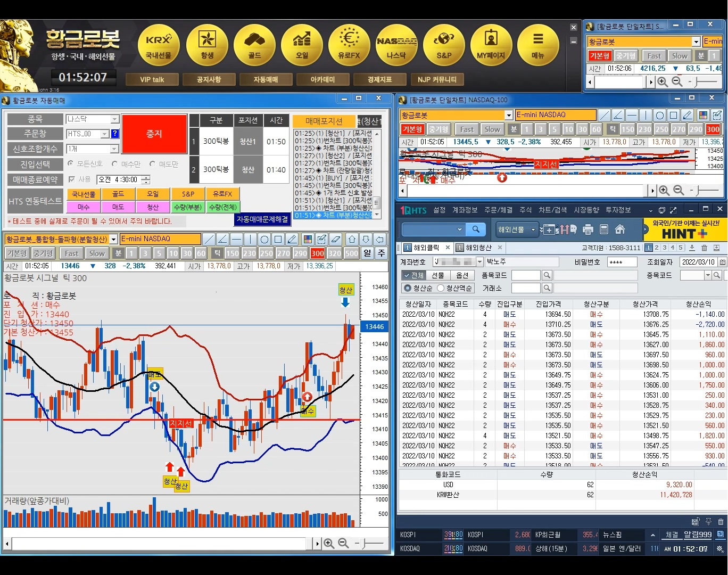
Task: Open the 나스닥 NASDAQ icon
Action: pos(396,45)
